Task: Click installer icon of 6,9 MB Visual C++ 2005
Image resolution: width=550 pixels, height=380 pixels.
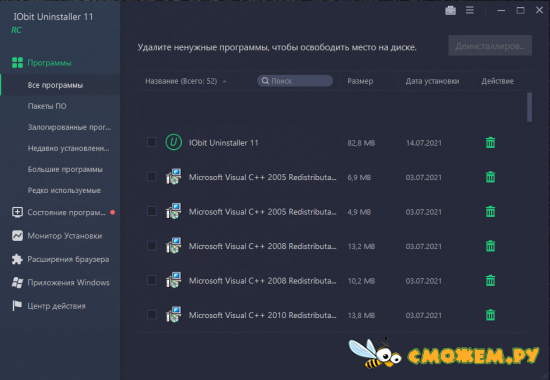Action: coord(174,176)
